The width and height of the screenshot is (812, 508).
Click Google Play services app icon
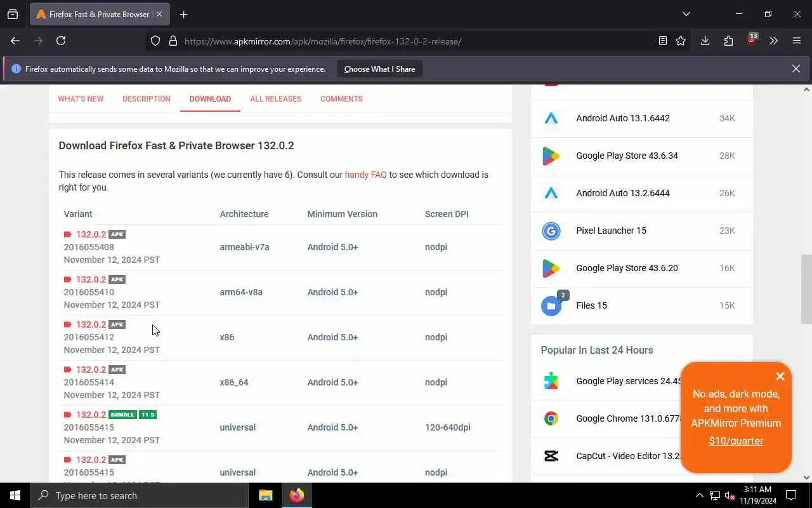tap(551, 381)
